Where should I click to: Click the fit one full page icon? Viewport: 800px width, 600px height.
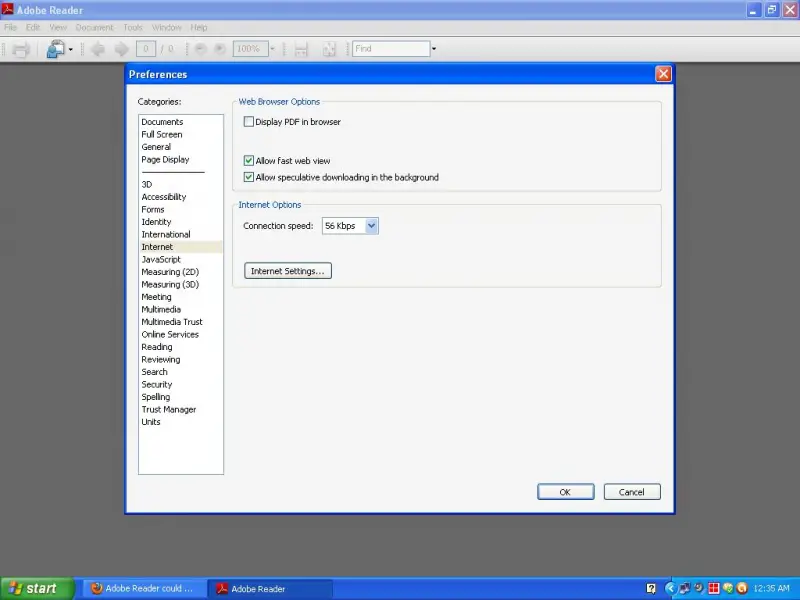(329, 49)
